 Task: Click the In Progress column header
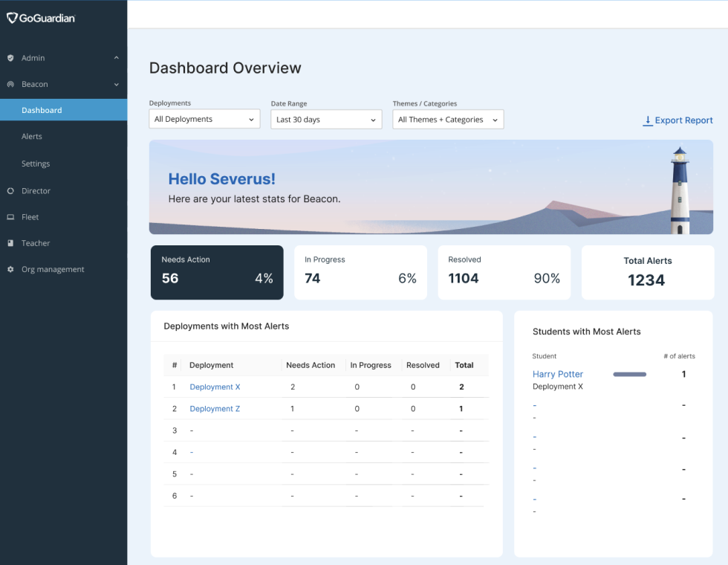coord(371,365)
